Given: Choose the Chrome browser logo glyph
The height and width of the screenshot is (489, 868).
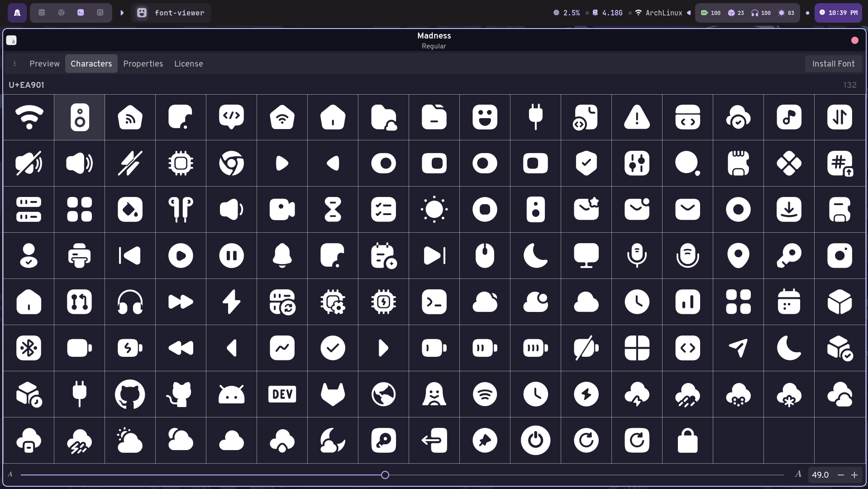Looking at the screenshot, I should pos(232,163).
